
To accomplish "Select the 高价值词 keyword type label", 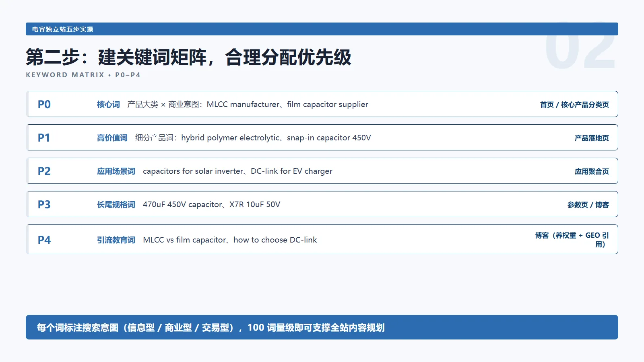I will [112, 138].
